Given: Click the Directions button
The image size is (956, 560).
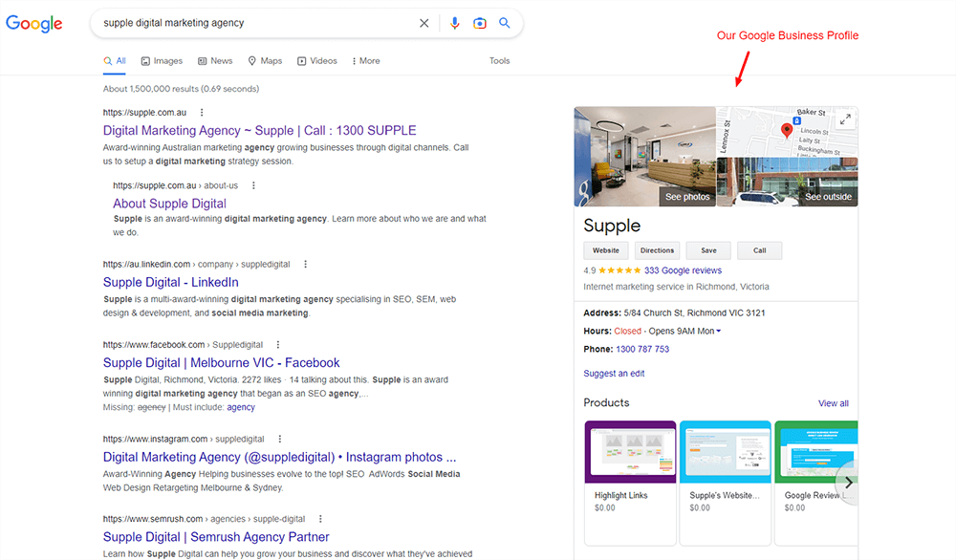Looking at the screenshot, I should coord(658,250).
